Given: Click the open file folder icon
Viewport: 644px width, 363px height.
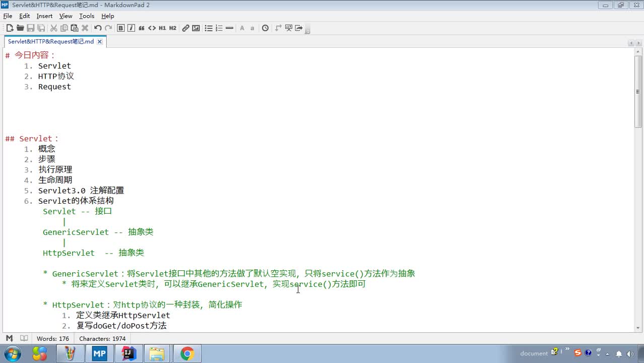Looking at the screenshot, I should tap(20, 28).
